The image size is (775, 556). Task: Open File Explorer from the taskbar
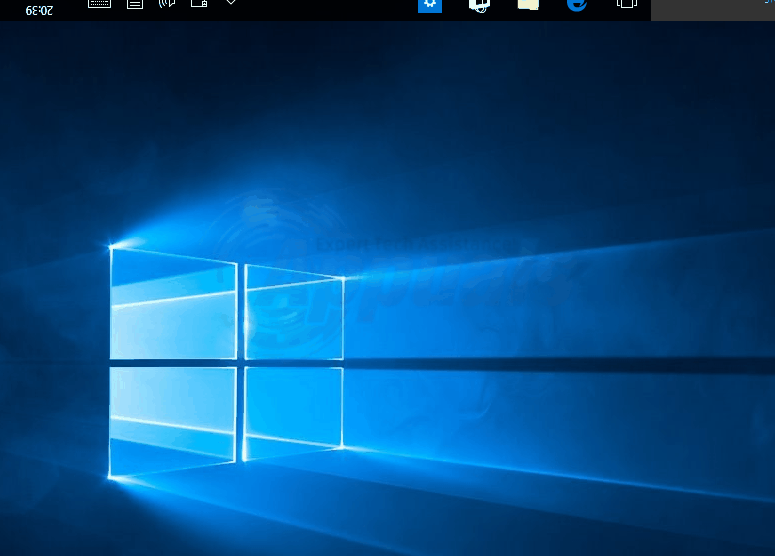click(528, 4)
